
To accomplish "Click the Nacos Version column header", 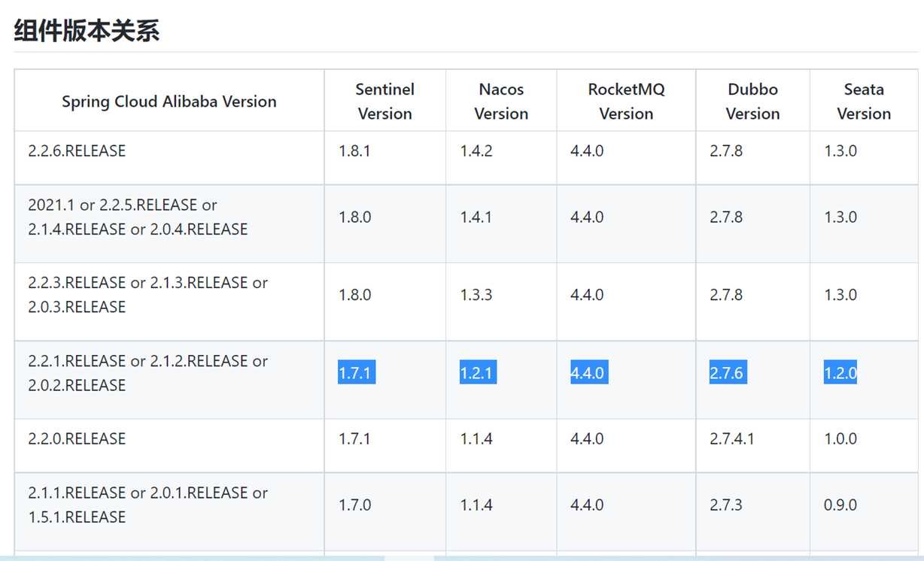I will (501, 102).
